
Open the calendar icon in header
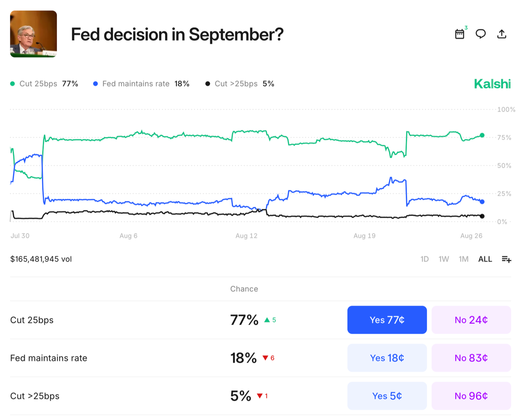point(459,34)
